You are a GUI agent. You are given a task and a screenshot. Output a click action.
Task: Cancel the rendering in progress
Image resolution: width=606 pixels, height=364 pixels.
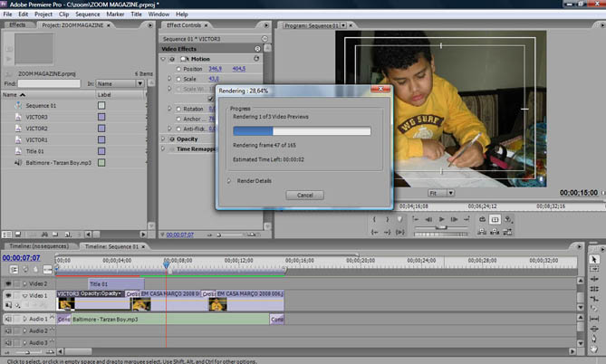click(303, 195)
